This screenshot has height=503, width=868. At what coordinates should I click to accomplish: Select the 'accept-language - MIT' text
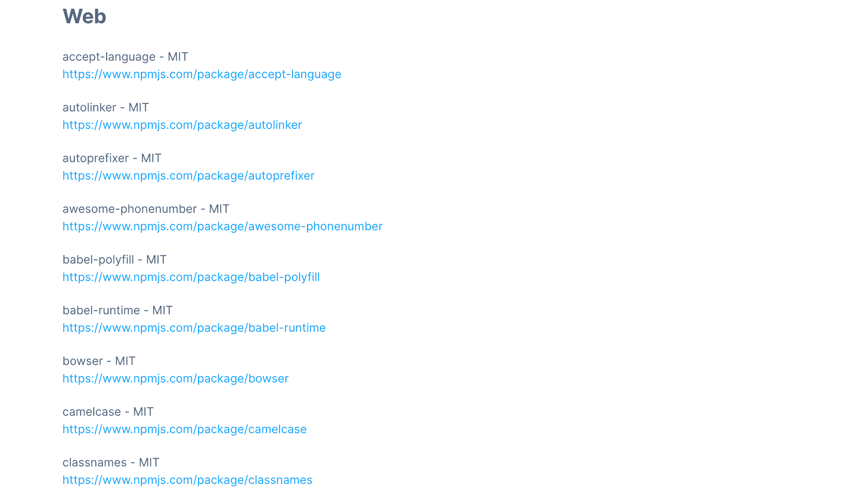point(125,57)
